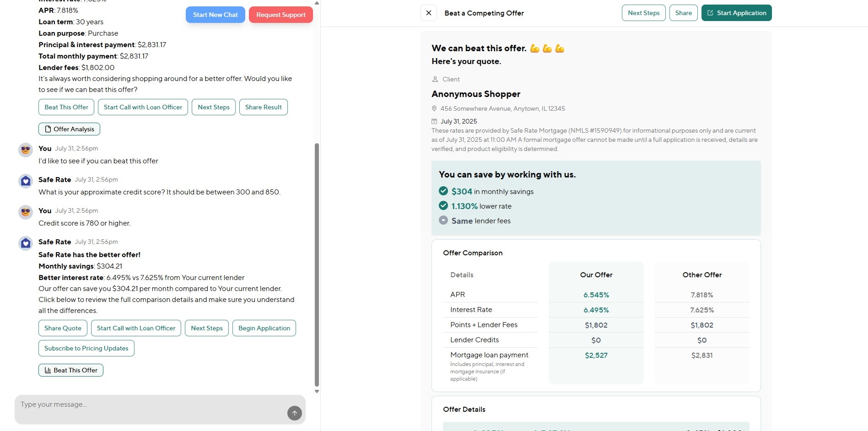This screenshot has height=431, width=868.
Task: Select Subscribe to Pricing Updates
Action: point(86,348)
